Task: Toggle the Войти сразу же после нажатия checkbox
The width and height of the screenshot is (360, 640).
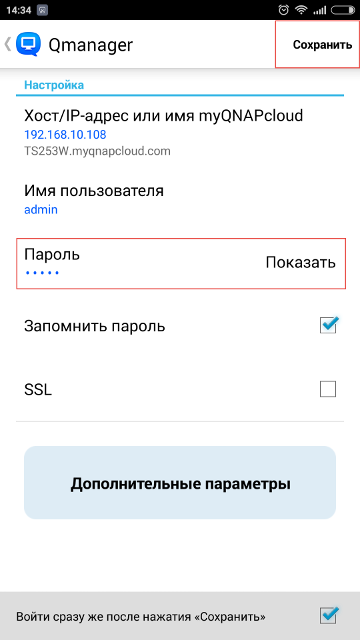Action: (x=329, y=616)
